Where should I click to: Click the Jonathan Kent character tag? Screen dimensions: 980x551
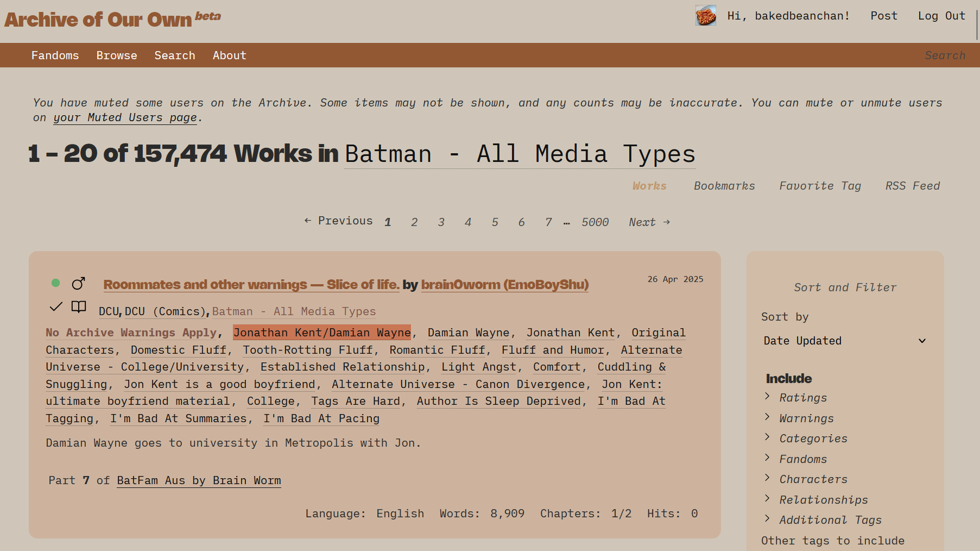571,333
